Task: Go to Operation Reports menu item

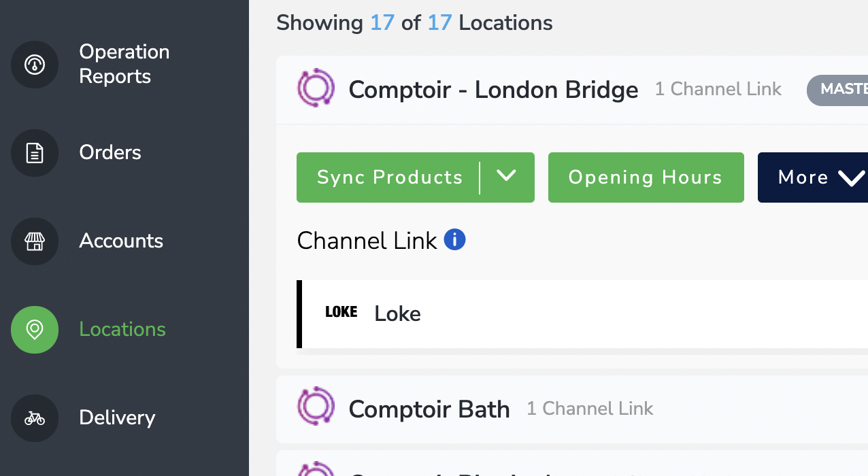Action: point(124,64)
